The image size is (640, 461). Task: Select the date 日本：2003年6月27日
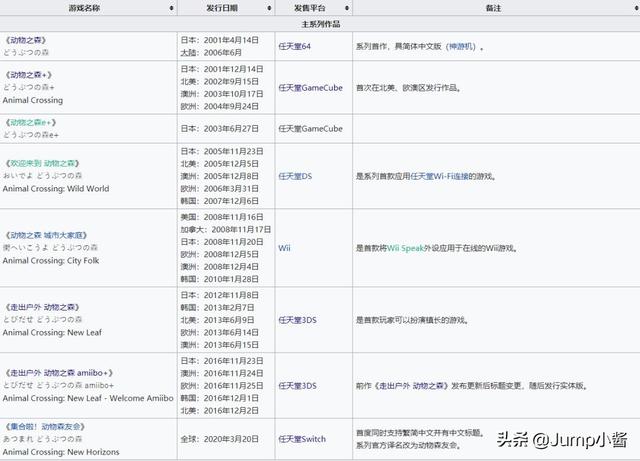coord(220,129)
